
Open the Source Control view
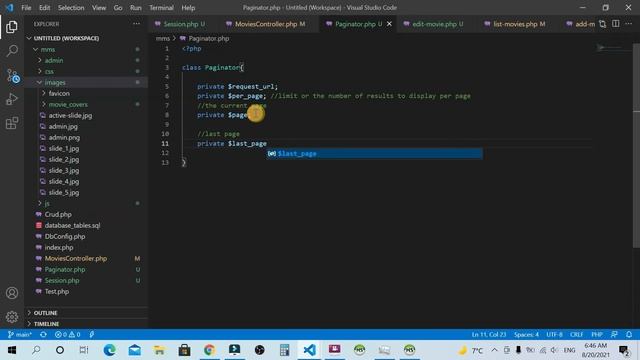12,76
